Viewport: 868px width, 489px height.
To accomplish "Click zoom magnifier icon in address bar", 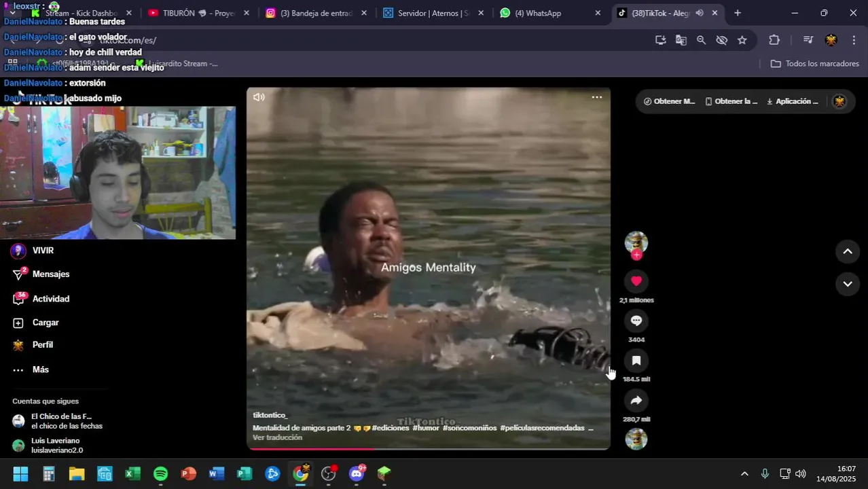I will (701, 40).
